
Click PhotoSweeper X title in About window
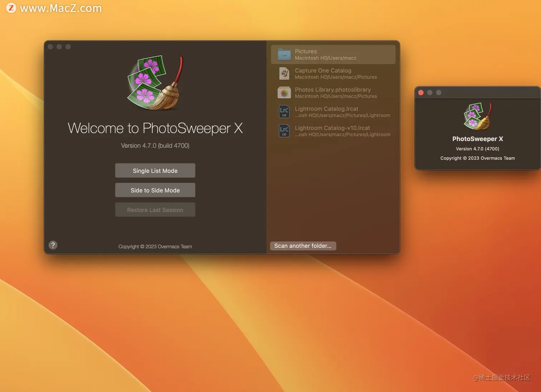[478, 139]
